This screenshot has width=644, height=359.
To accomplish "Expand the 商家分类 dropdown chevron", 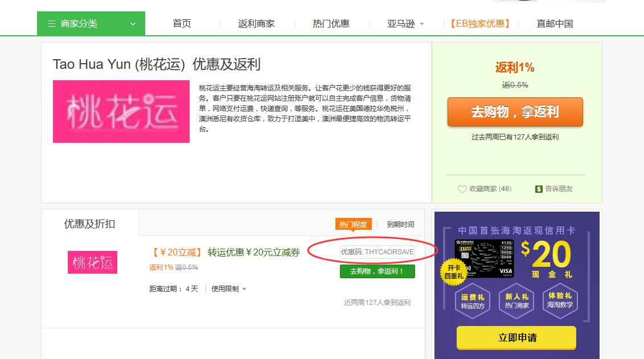I will pyautogui.click(x=133, y=24).
